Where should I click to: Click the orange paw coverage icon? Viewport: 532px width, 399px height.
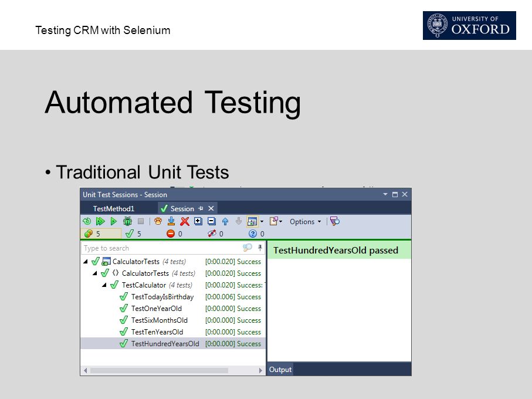(158, 222)
